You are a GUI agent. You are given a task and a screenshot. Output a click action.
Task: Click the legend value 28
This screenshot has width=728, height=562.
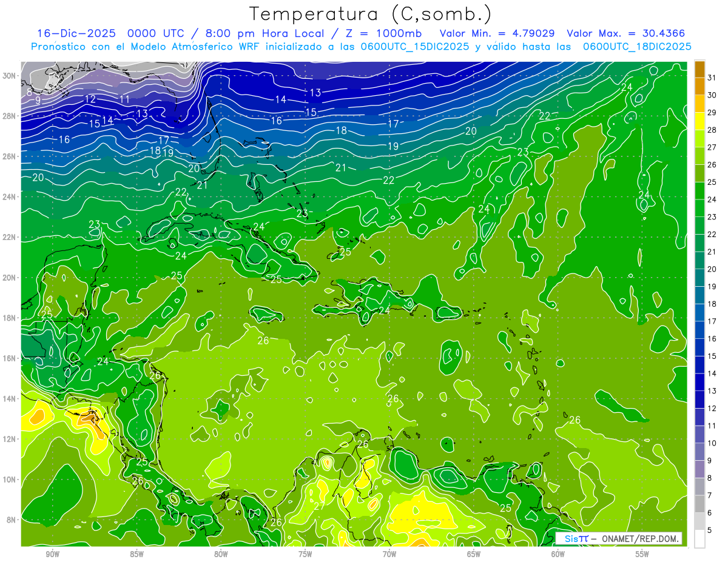click(x=712, y=130)
